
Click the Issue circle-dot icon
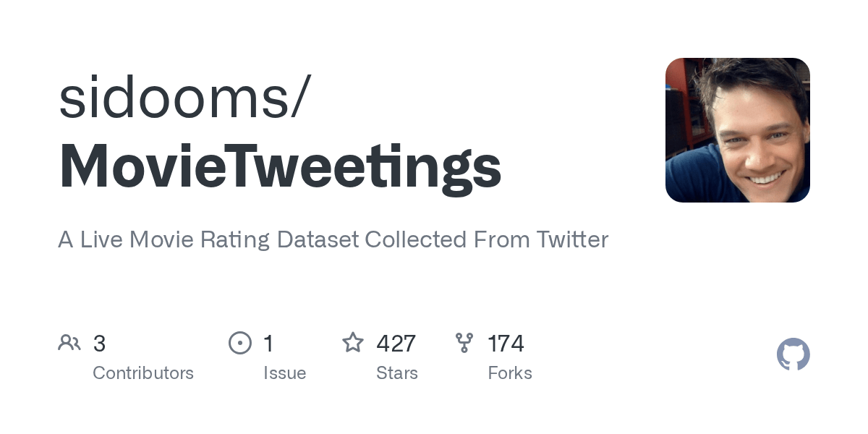point(239,343)
